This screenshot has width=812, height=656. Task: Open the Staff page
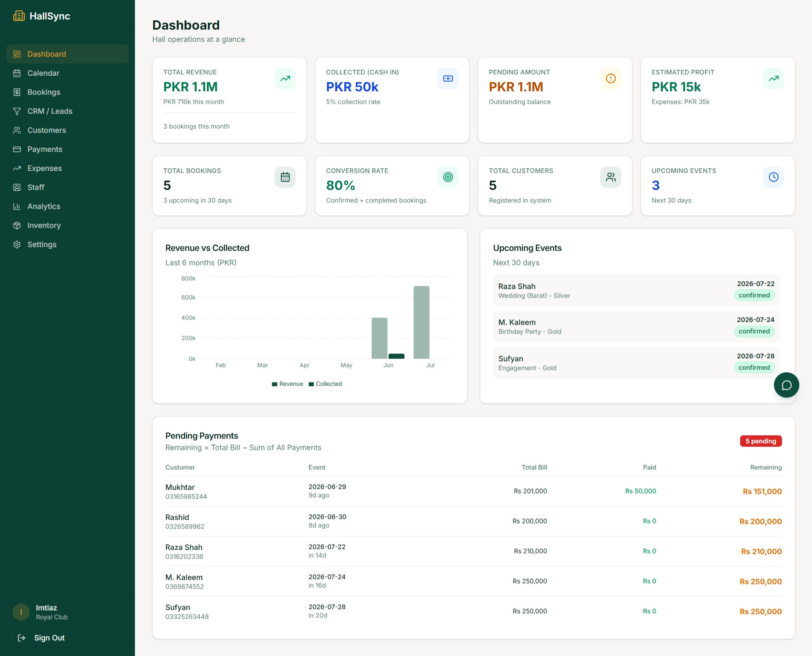tap(67, 187)
